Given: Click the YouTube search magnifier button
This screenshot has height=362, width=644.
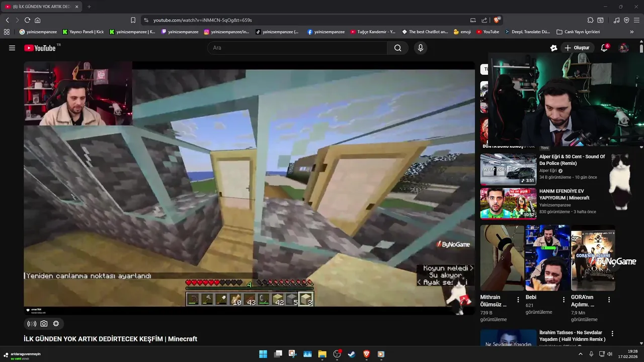Looking at the screenshot, I should [398, 48].
